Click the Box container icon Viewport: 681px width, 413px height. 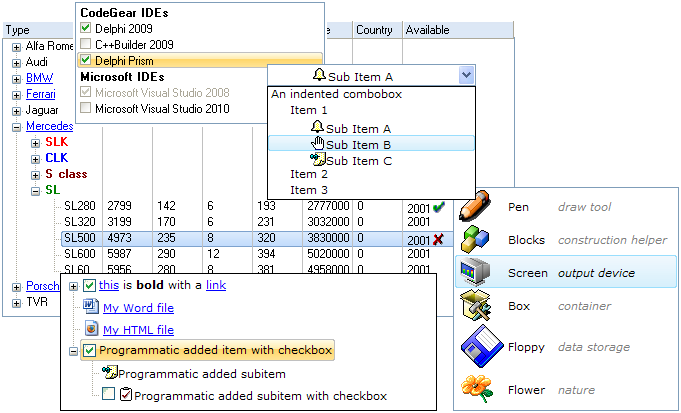(x=475, y=306)
